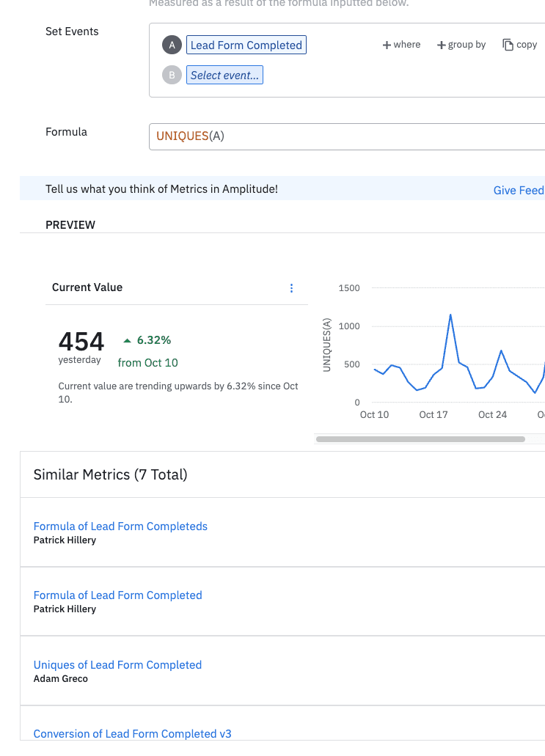Image resolution: width=545 pixels, height=756 pixels.
Task: Click the Similar Metrics (7 Total) heading
Action: (x=110, y=474)
